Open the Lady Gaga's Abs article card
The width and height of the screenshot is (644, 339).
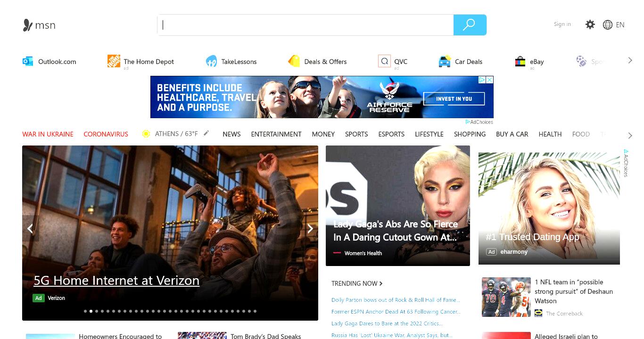(x=398, y=206)
